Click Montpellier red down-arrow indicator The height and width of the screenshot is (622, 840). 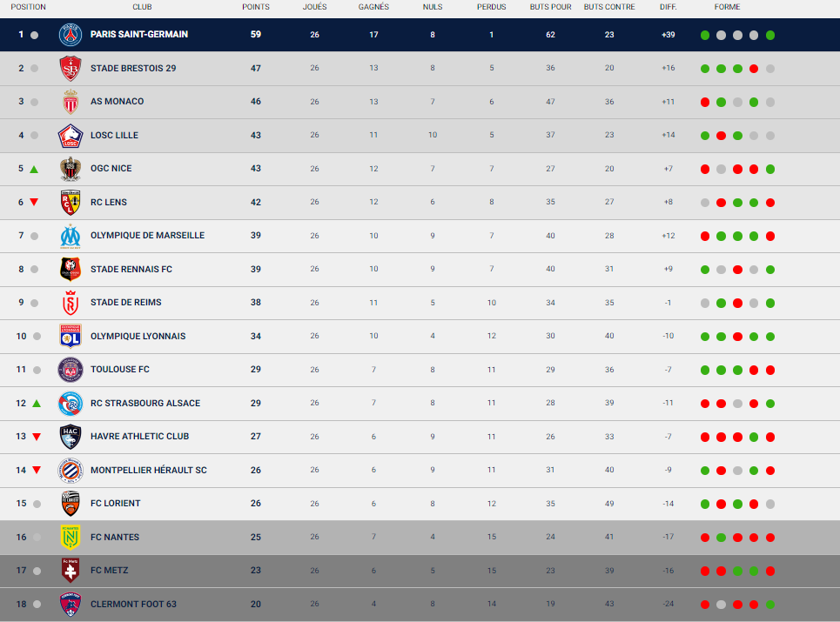[x=37, y=470]
